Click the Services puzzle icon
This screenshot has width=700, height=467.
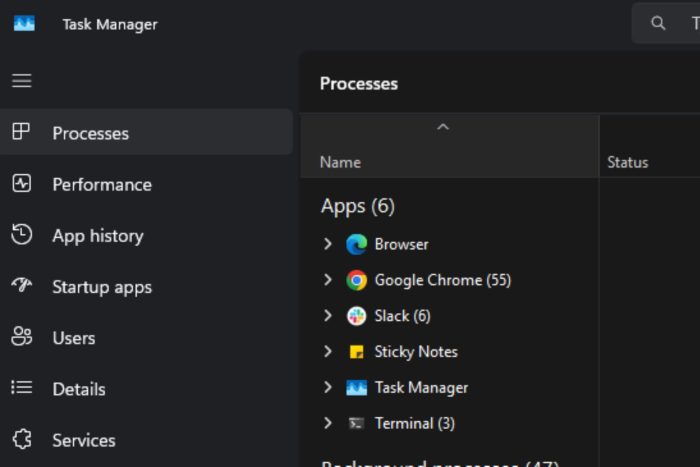[22, 439]
